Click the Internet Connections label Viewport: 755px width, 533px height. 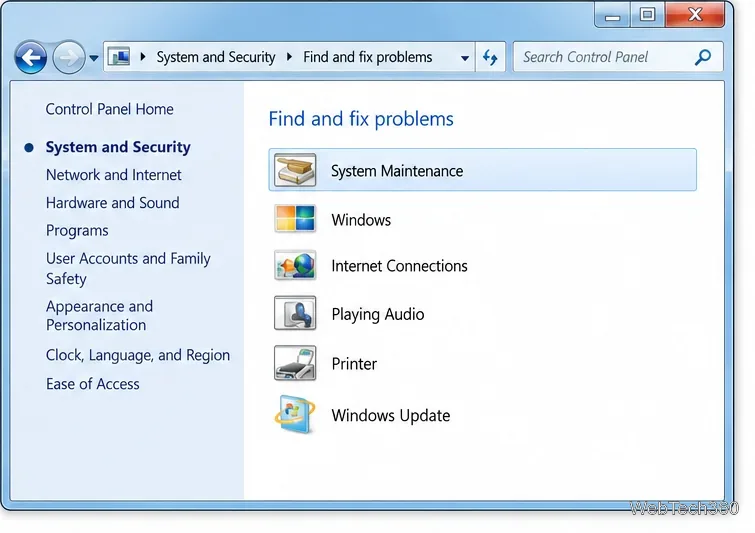point(399,266)
